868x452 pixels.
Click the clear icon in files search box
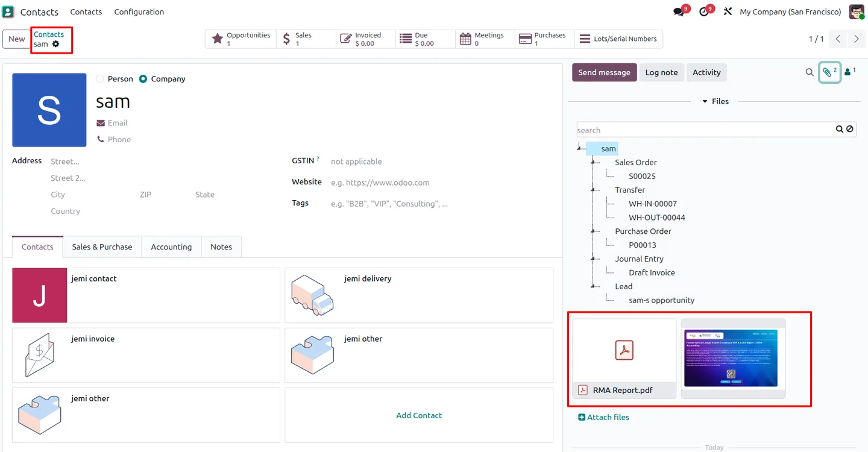(x=849, y=129)
